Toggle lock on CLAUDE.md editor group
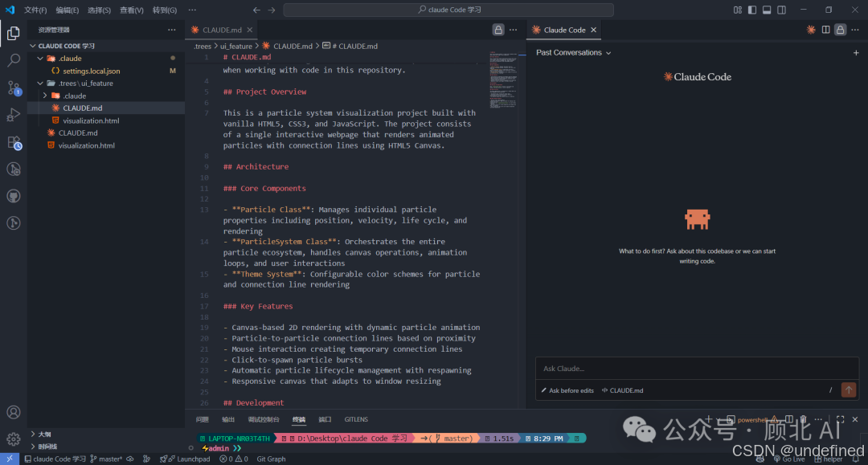Screen dimensions: 868x465 (498, 30)
